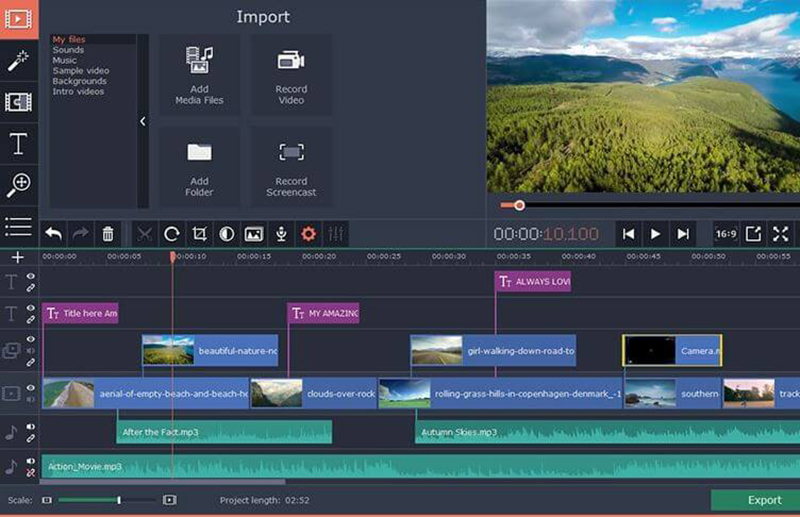
Task: Click the Add Media Files button
Action: pyautogui.click(x=199, y=75)
